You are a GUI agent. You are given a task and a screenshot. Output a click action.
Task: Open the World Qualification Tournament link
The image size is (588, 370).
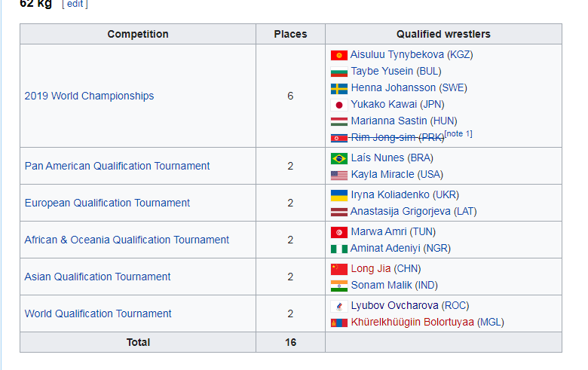pyautogui.click(x=98, y=313)
